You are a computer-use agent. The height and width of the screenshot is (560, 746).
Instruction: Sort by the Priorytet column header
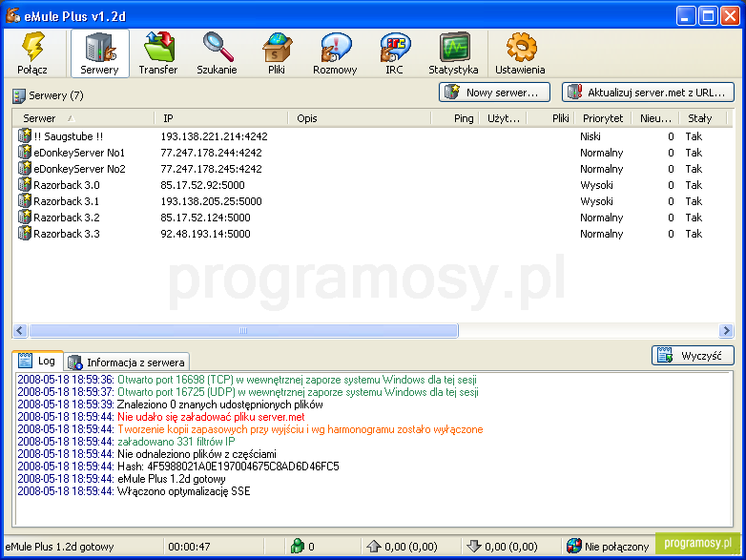(x=603, y=118)
